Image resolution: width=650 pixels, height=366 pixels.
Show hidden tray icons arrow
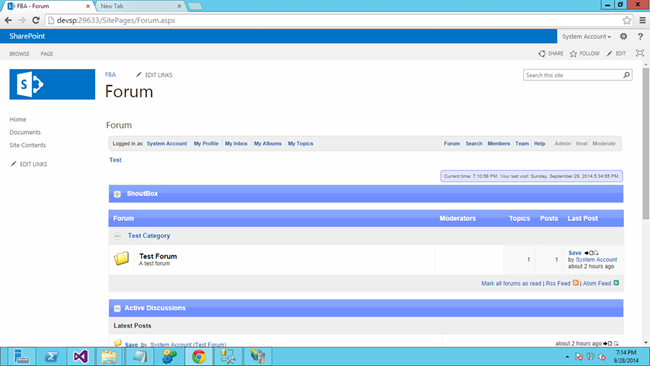[x=567, y=356]
